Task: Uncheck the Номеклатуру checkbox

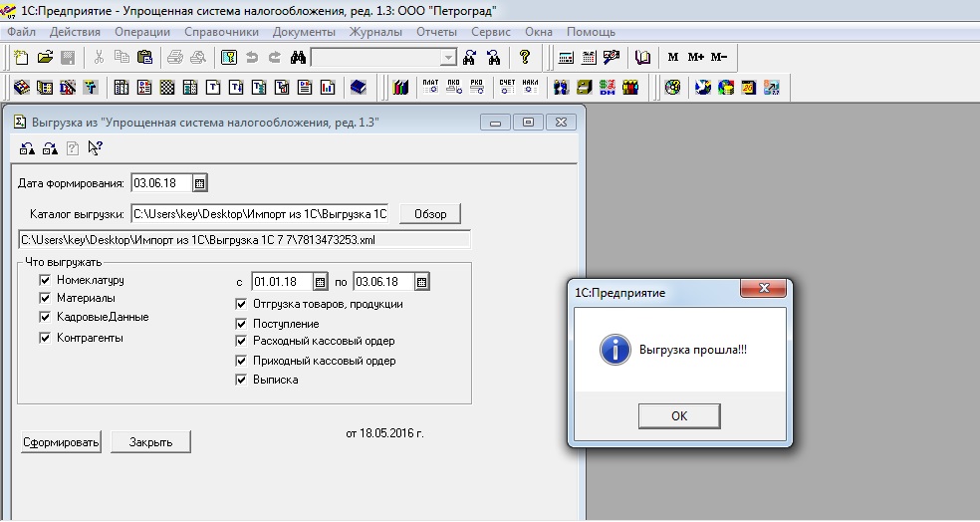Action: click(45, 281)
